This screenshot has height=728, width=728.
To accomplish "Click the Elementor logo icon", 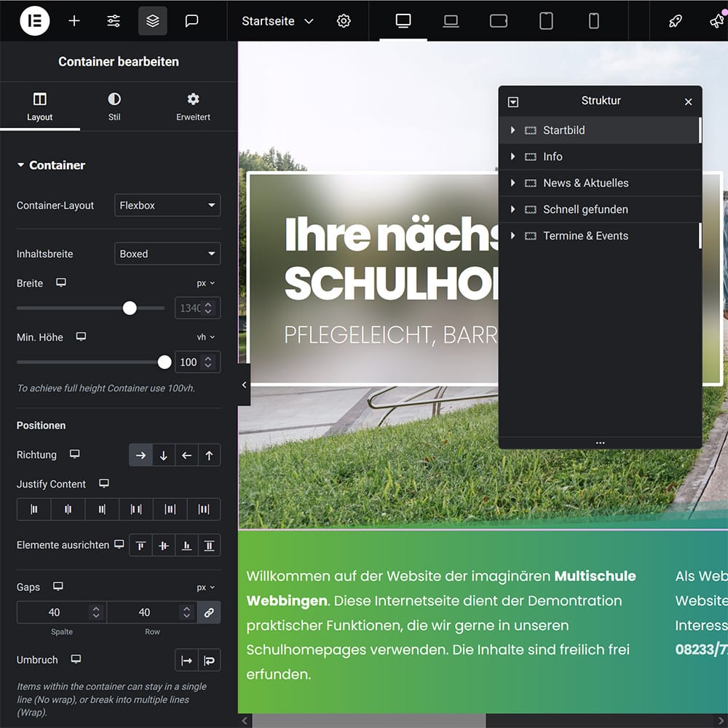I will (x=35, y=21).
